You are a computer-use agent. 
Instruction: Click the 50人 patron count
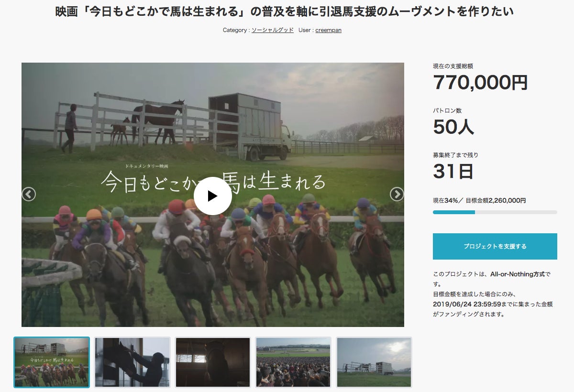coord(453,127)
